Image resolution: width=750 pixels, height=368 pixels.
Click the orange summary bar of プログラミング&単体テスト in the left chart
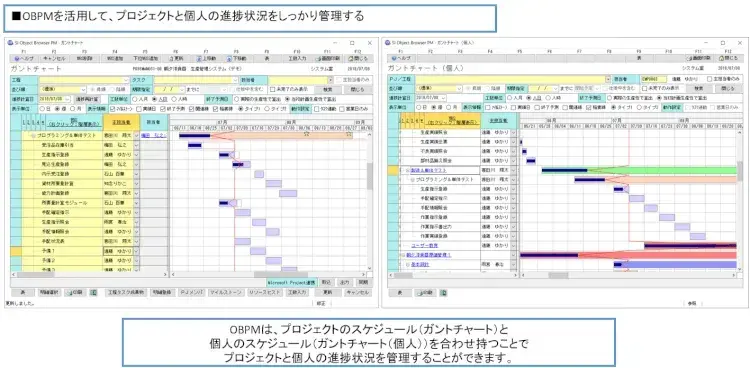[x=282, y=136]
